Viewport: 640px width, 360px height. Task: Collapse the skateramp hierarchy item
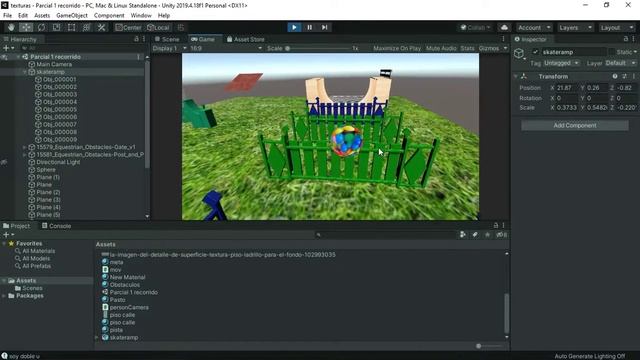click(x=24, y=72)
